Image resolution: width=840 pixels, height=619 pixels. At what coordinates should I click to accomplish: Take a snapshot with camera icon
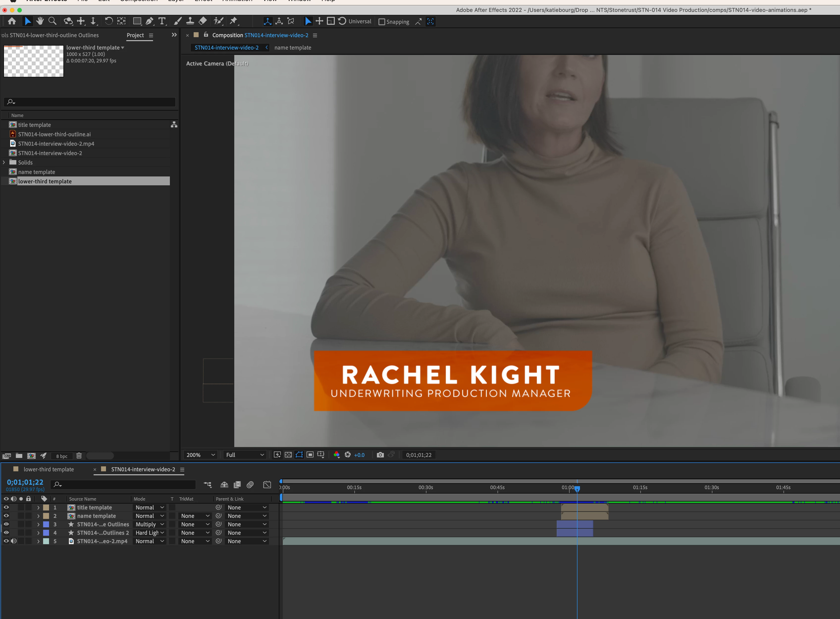tap(380, 455)
